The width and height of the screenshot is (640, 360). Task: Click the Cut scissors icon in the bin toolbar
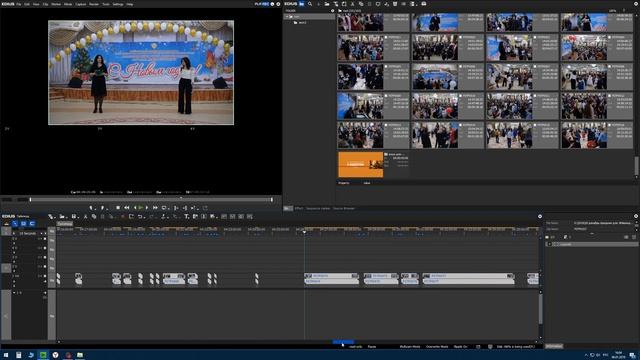[353, 4]
